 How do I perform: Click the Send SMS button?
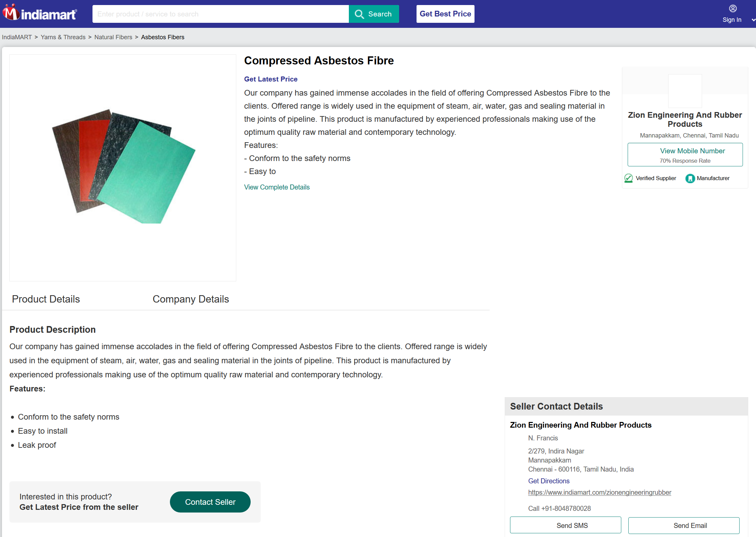pos(565,526)
